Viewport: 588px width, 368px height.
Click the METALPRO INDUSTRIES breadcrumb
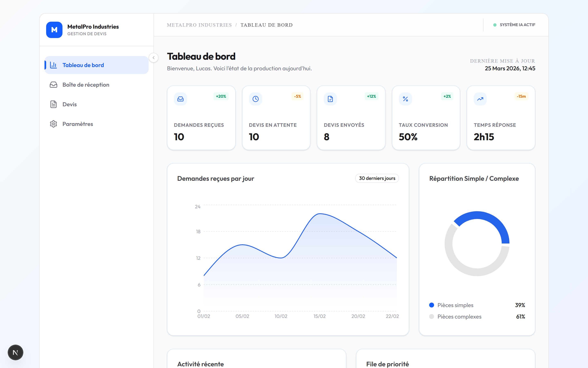tap(199, 25)
